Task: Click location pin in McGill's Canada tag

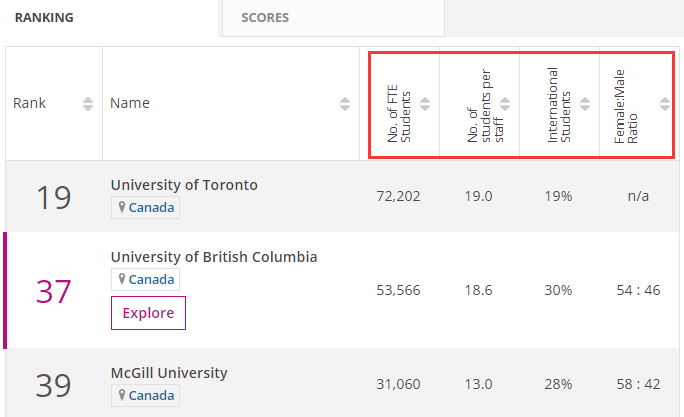Action: (122, 395)
